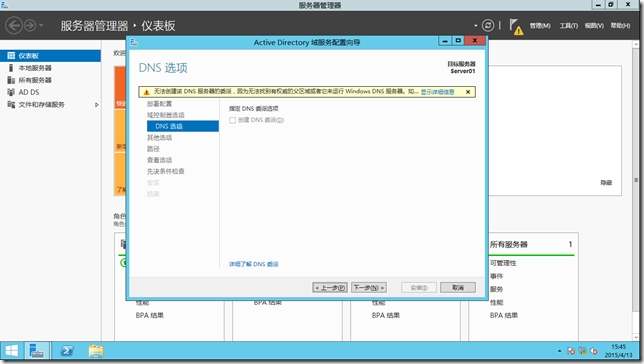
Task: Open the 管理(M) menu
Action: coord(540,25)
